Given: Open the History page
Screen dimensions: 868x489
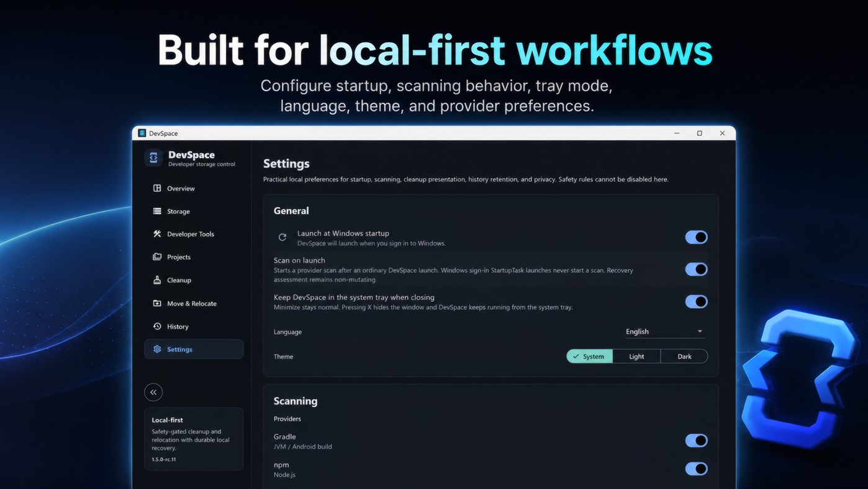Looking at the screenshot, I should tap(194, 326).
